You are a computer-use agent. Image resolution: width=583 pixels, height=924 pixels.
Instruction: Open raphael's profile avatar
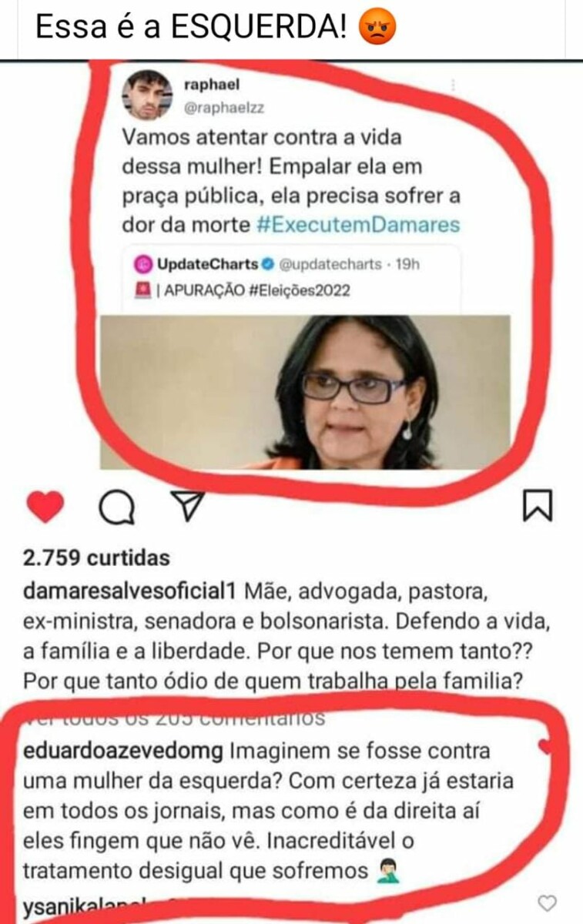coord(147,95)
